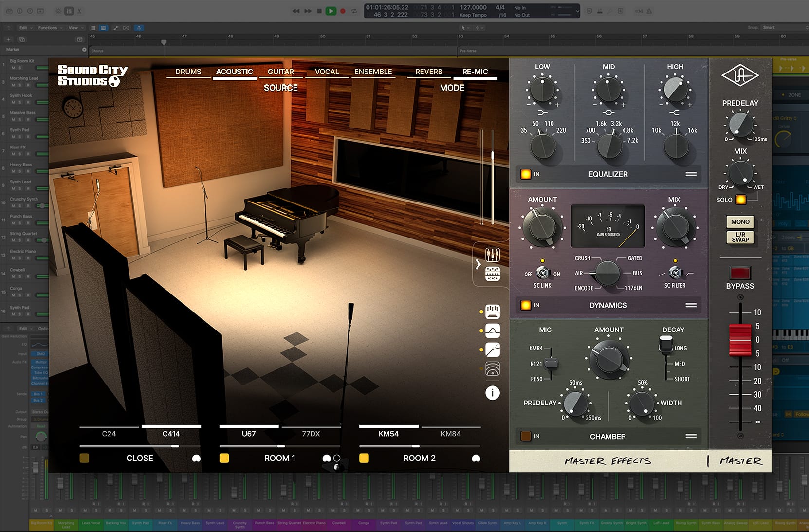Click the red master output fader
The height and width of the screenshot is (532, 809).
(740, 339)
